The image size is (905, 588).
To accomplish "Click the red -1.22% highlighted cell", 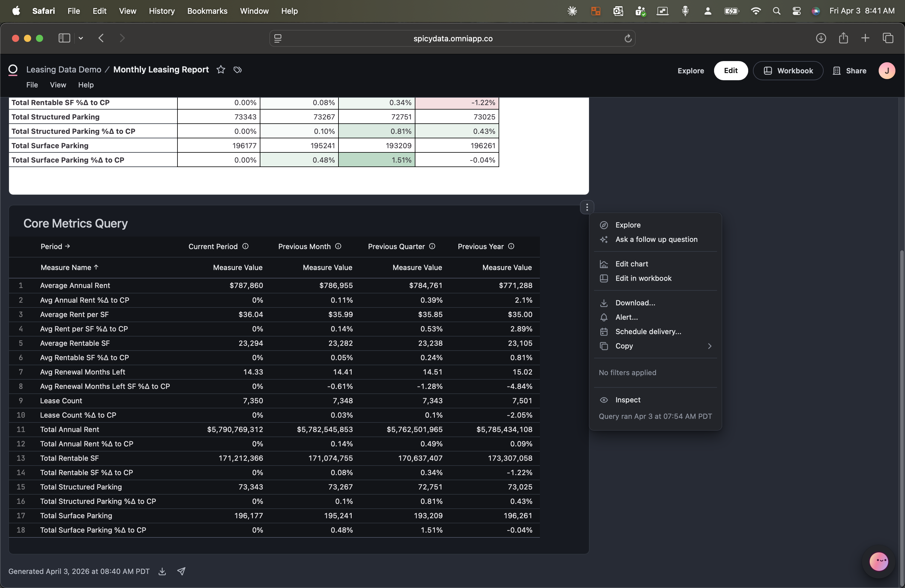I will coord(456,102).
